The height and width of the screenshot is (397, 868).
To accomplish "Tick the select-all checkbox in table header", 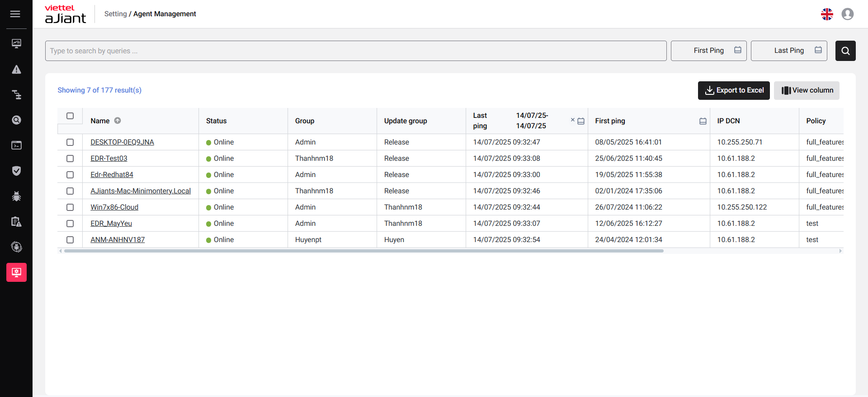I will (70, 116).
